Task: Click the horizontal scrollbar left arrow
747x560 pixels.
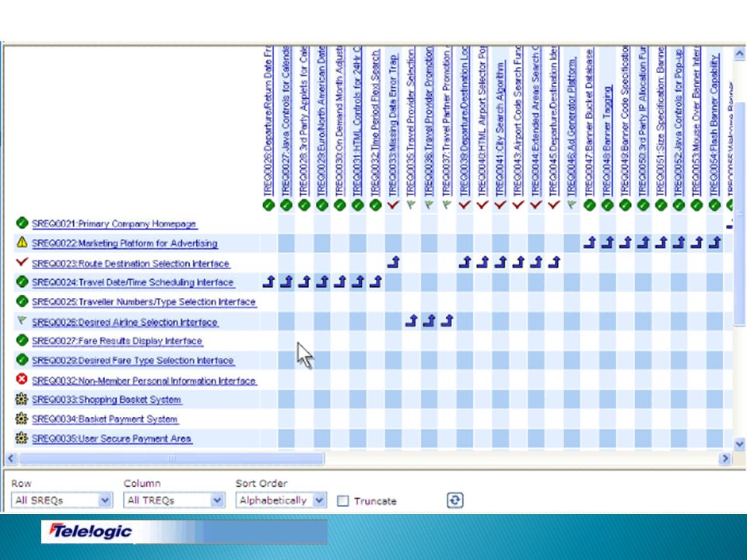Action: 11,458
